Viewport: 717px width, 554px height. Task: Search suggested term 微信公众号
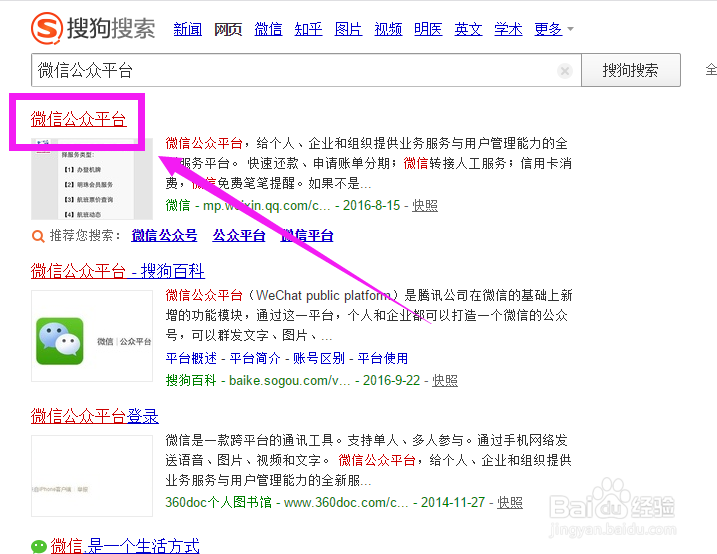pos(164,236)
